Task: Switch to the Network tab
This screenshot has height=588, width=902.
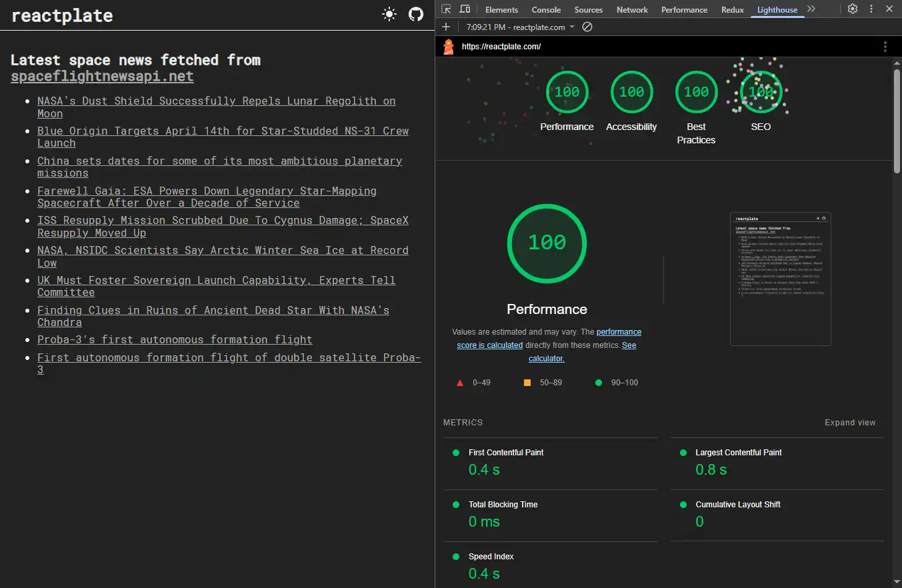Action: 632,10
